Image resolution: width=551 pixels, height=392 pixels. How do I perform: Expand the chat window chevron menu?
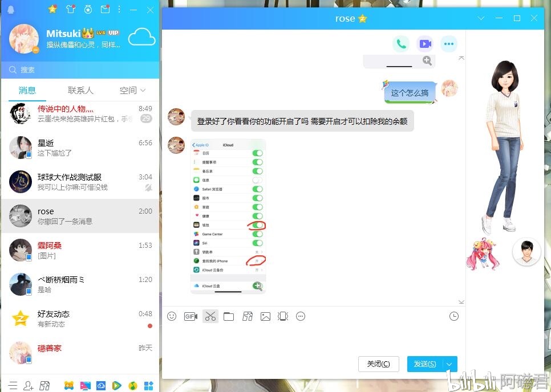(481, 18)
